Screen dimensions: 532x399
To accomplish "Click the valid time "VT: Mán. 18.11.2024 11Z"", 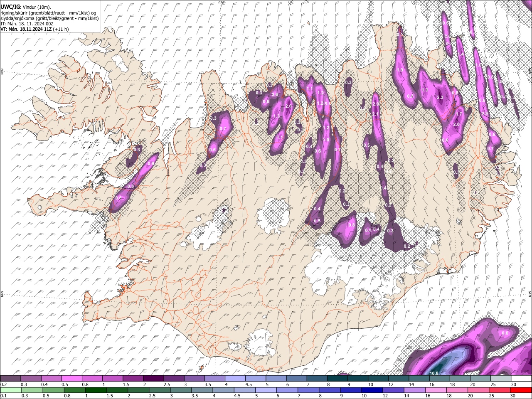I will [x=26, y=29].
